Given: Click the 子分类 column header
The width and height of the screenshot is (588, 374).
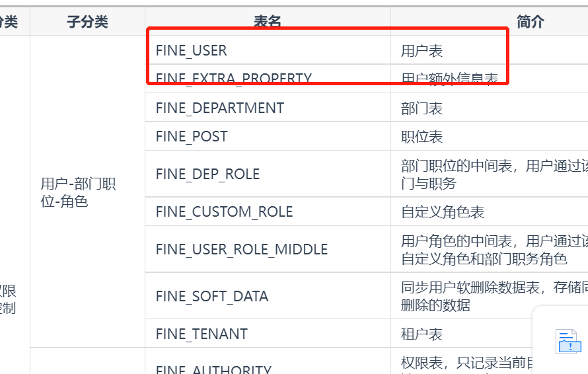Looking at the screenshot, I should 87,22.
